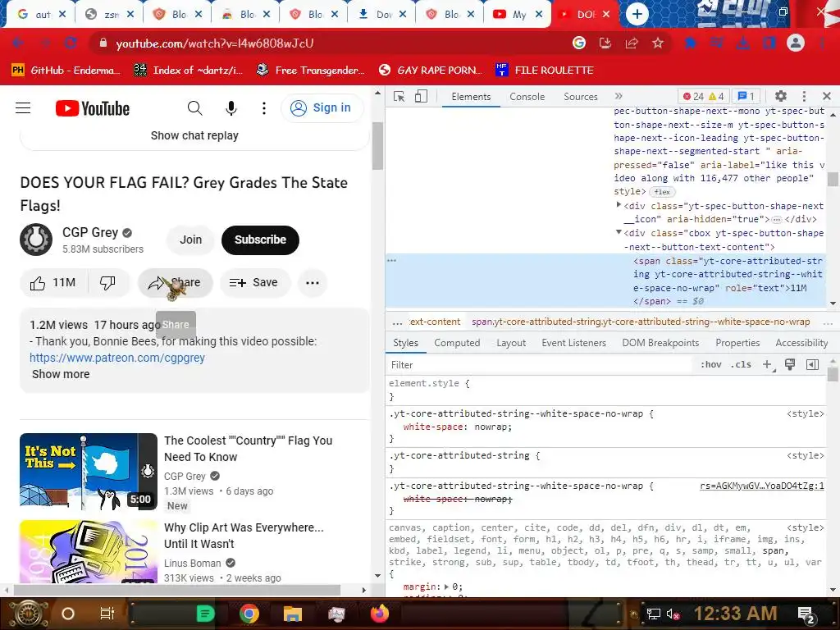Toggle flex overlay badge in DOM tree

tap(662, 192)
